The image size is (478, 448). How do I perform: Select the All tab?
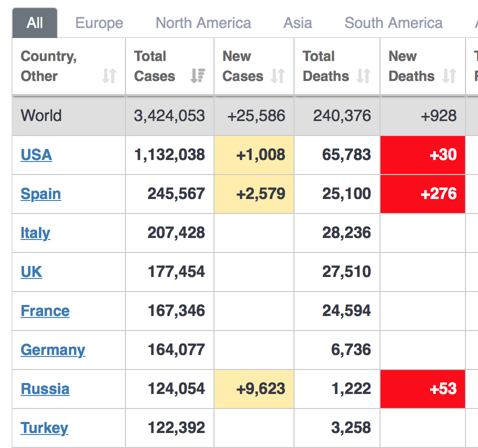pyautogui.click(x=35, y=23)
